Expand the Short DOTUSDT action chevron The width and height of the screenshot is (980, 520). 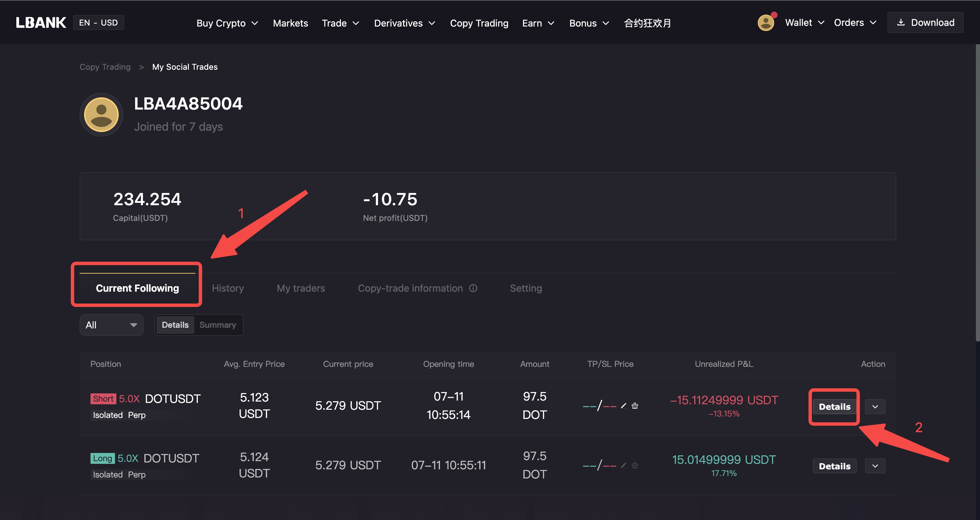tap(875, 407)
